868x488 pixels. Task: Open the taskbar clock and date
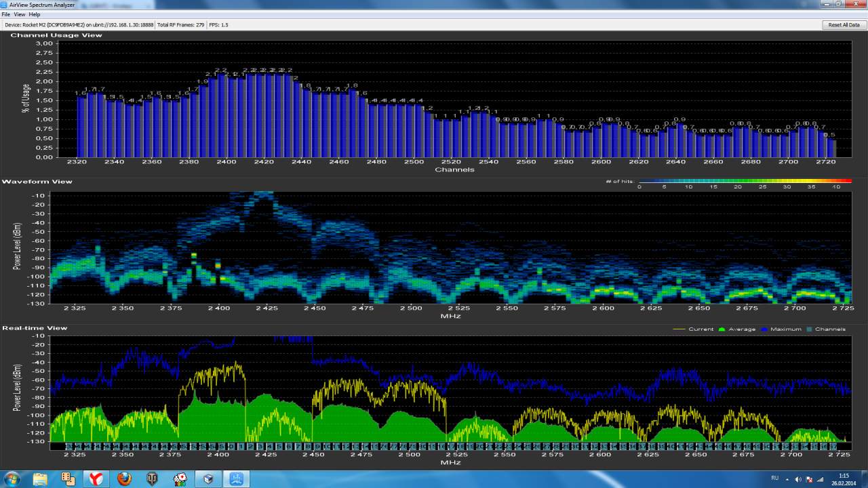point(844,479)
